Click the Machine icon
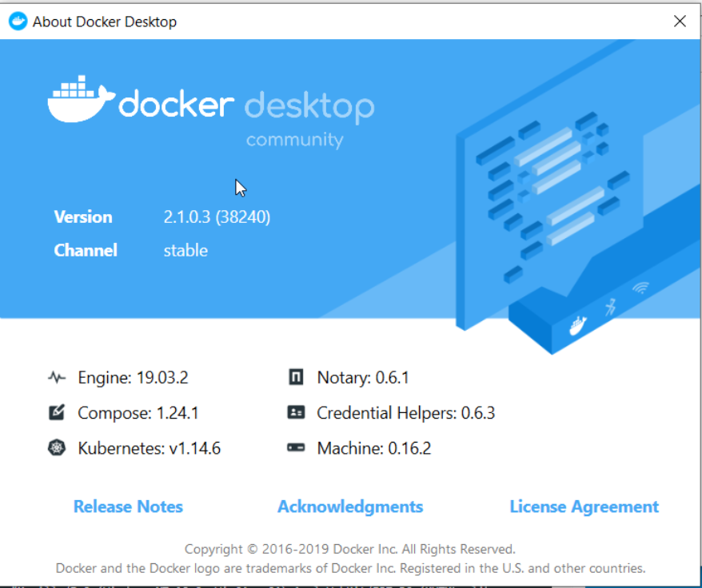Screen dimensions: 702x588 pyautogui.click(x=296, y=448)
